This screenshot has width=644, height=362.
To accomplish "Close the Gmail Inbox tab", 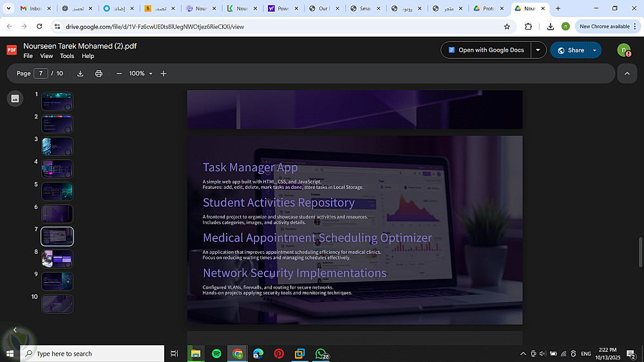I will [x=49, y=8].
